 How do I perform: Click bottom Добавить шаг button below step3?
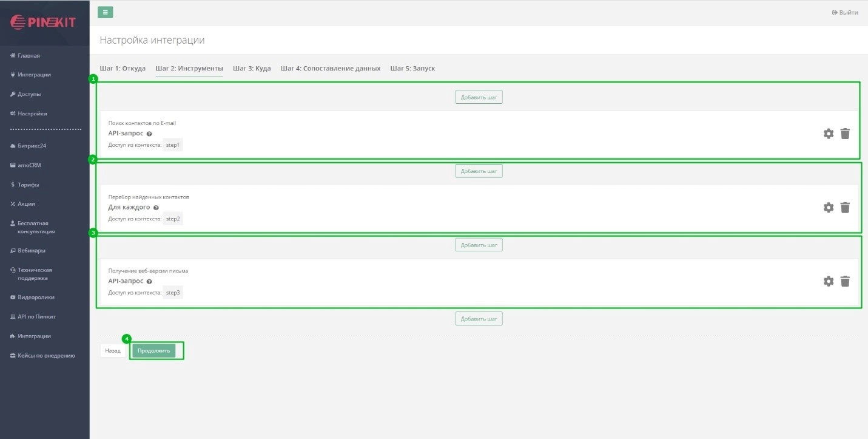tap(479, 319)
